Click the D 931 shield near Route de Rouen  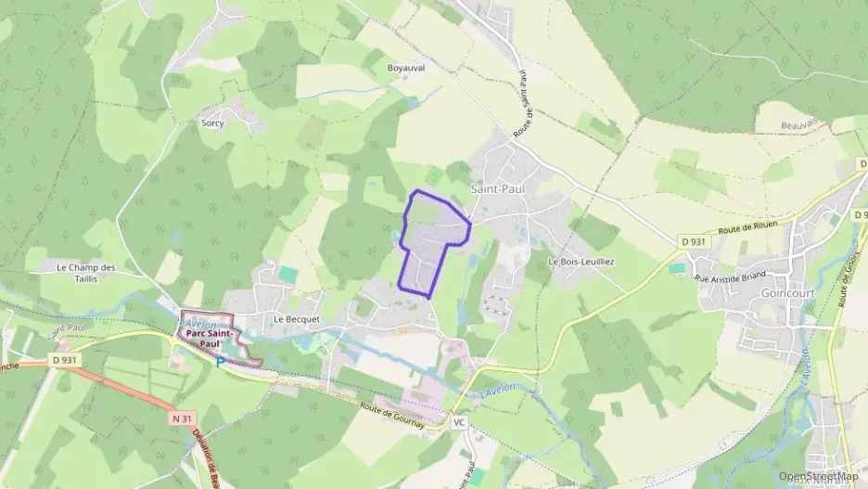coord(693,241)
